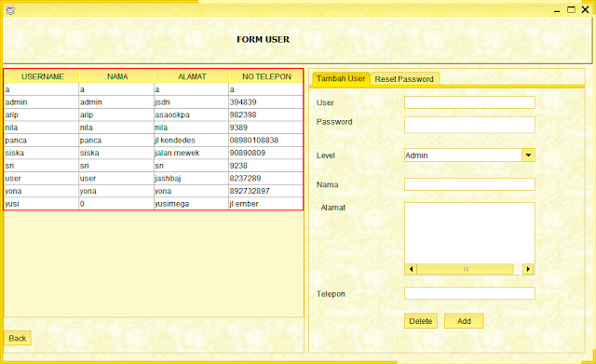
Task: Select the yona username cell
Action: (41, 191)
